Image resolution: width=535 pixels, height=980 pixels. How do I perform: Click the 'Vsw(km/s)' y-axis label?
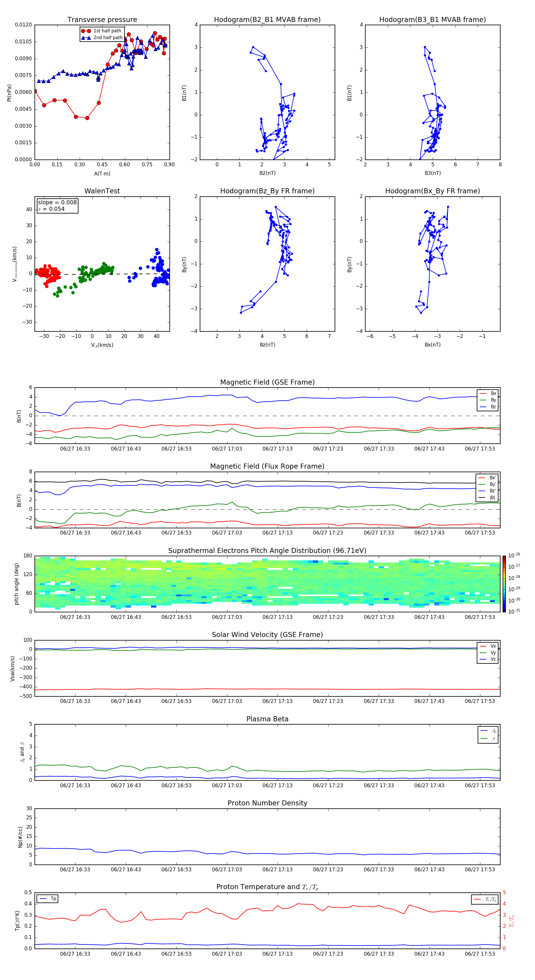[12, 668]
